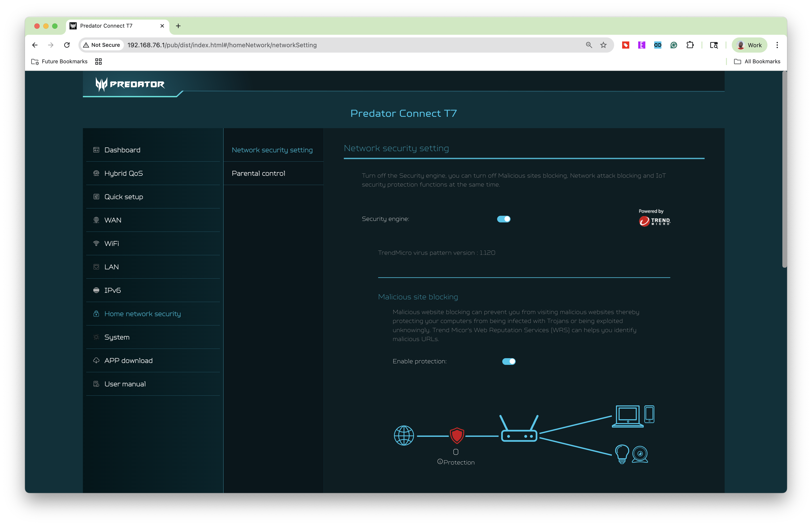Switch to Parental control tab
The height and width of the screenshot is (526, 812).
[x=273, y=173]
